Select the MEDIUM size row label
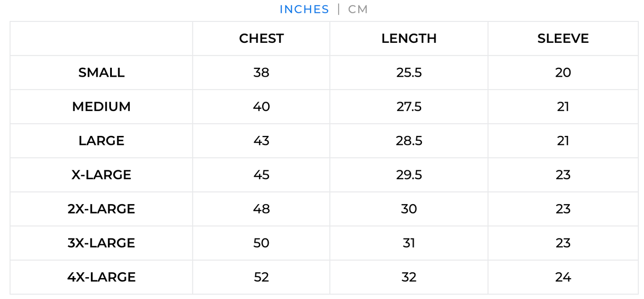This screenshot has height=299, width=644. pyautogui.click(x=102, y=107)
